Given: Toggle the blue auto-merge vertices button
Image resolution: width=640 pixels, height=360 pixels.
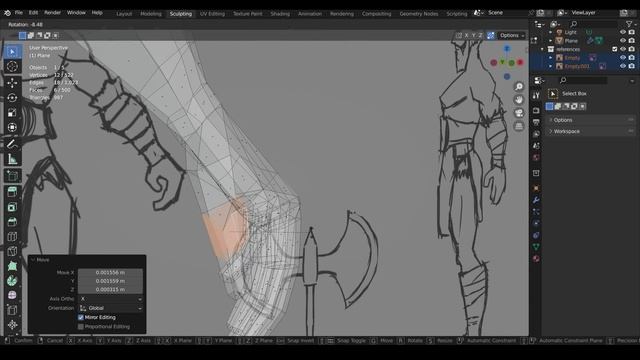Looking at the screenshot, I should [491, 36].
